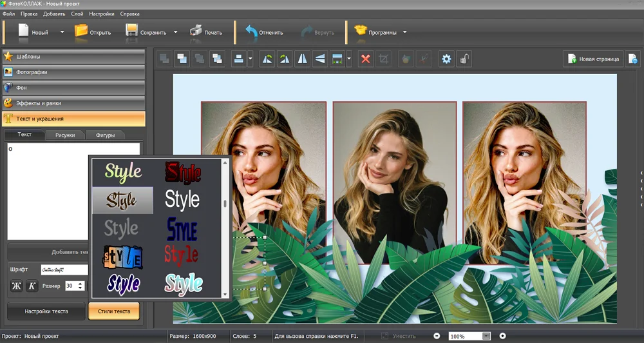Flip the layer horizontally with mirror icon
This screenshot has width=644, height=343.
[x=302, y=59]
